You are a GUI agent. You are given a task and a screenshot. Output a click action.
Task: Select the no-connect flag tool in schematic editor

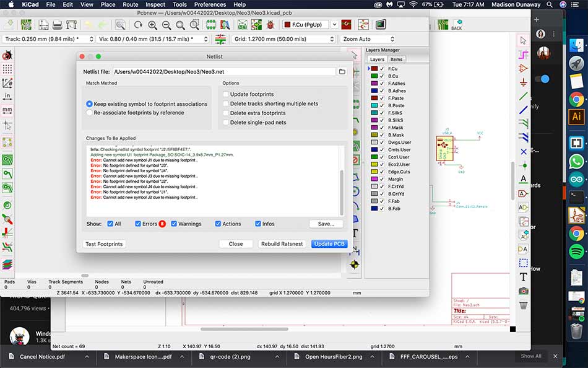click(524, 152)
